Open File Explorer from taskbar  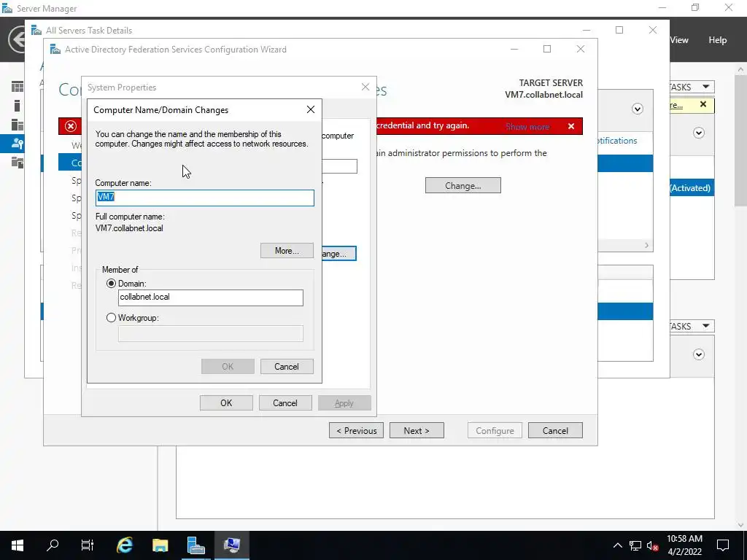tap(160, 545)
